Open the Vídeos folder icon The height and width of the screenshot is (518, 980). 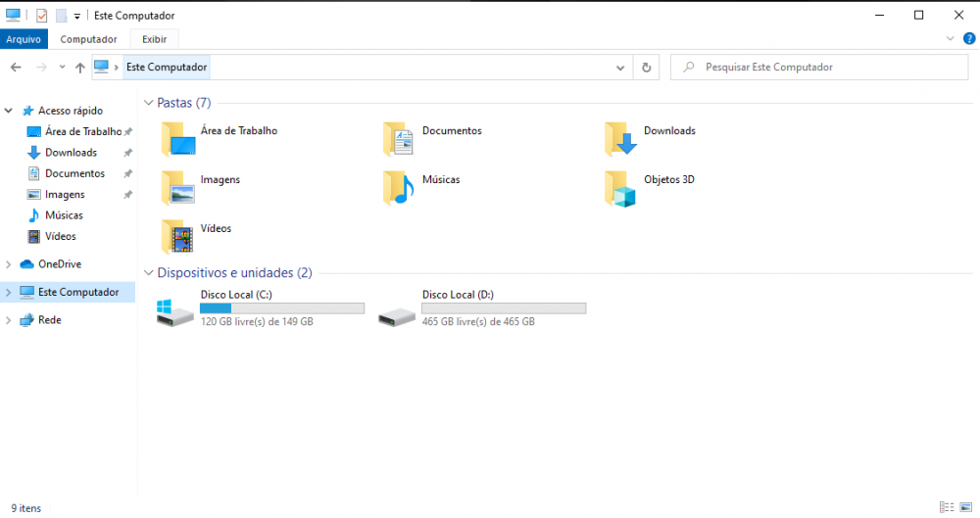[x=178, y=236]
